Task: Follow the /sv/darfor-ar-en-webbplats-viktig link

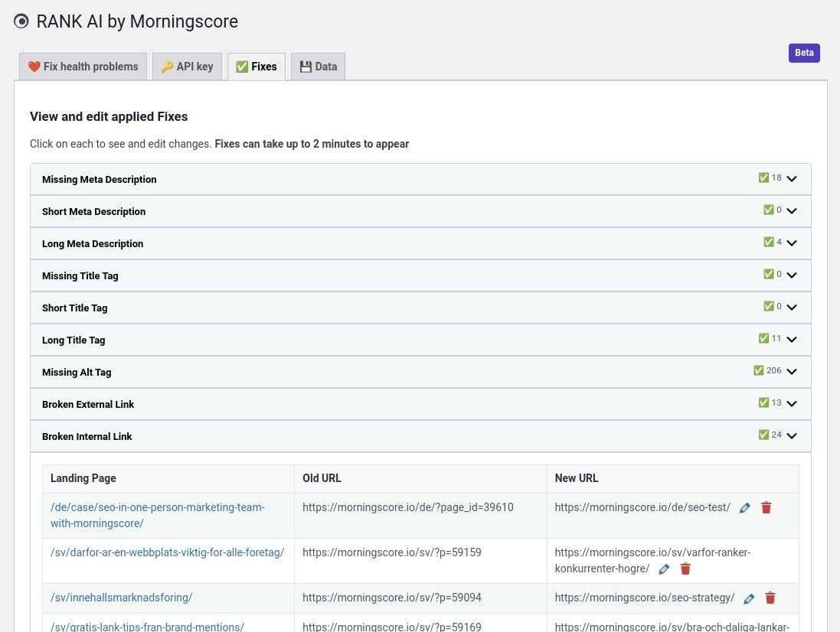Action: click(x=167, y=552)
